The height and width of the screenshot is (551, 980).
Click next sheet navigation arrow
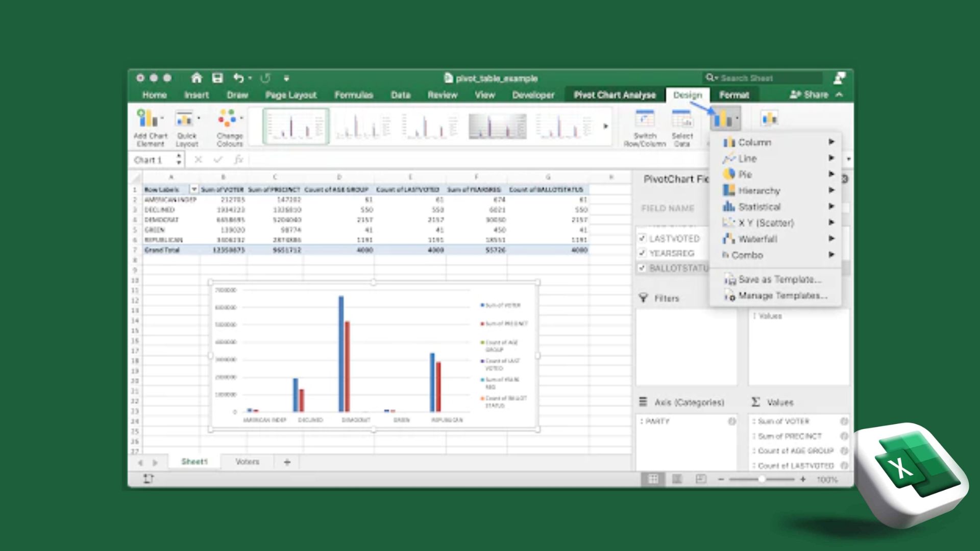coord(155,463)
